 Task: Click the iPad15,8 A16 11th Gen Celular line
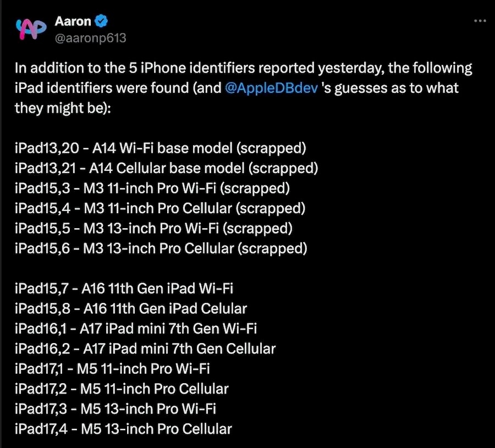[x=131, y=308]
